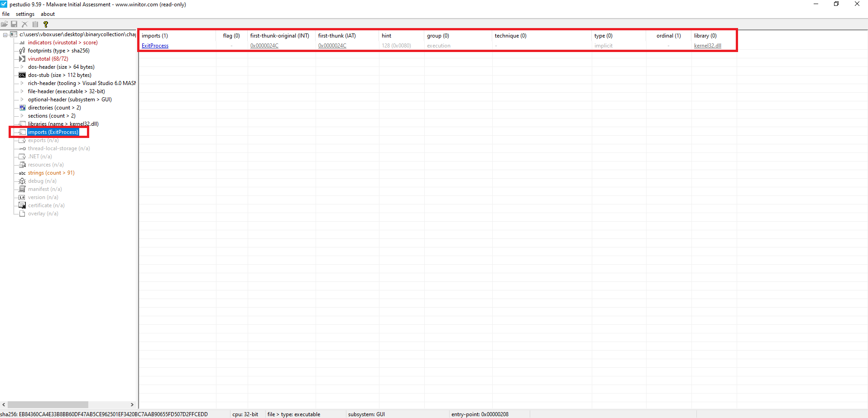Open the settings menu
Screen dimensions: 868x418
tap(25, 14)
